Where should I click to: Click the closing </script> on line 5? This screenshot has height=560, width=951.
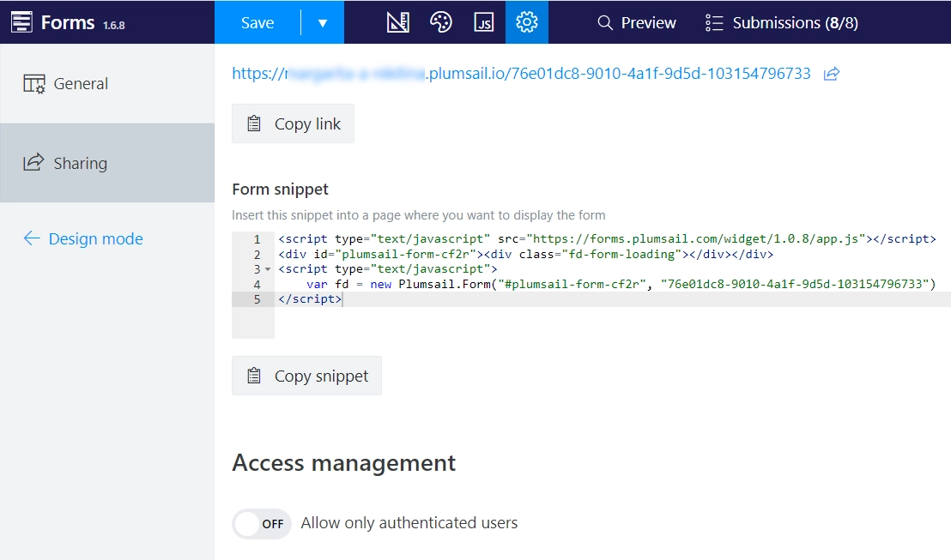point(310,298)
